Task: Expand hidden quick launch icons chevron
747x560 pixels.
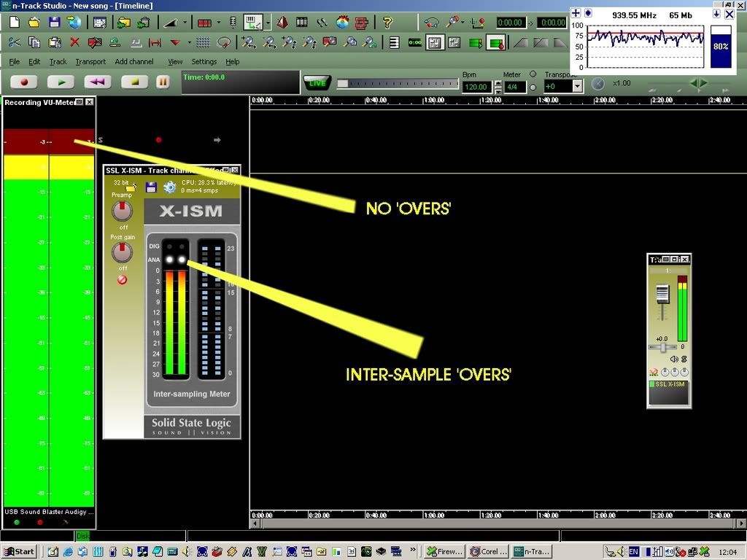Action: tap(413, 550)
